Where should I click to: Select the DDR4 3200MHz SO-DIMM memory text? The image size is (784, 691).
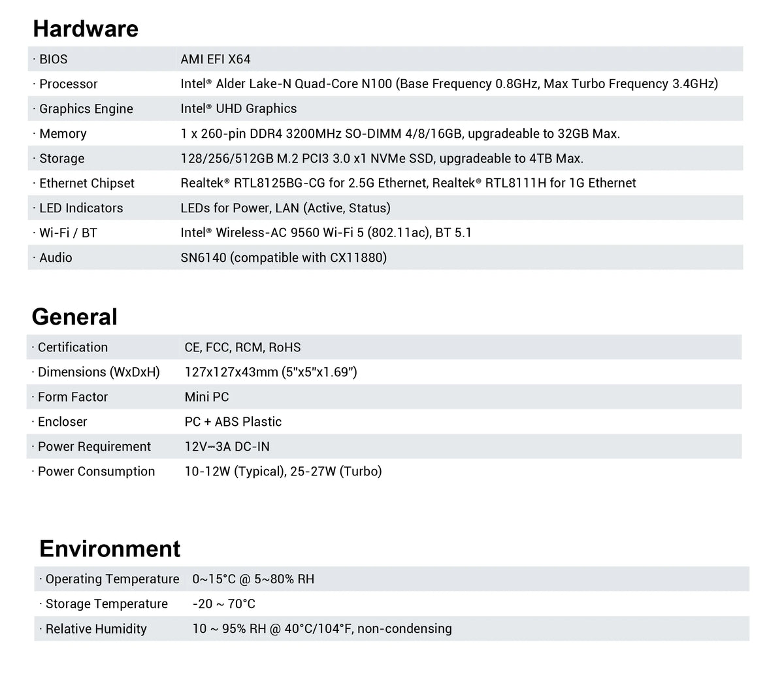(x=400, y=134)
